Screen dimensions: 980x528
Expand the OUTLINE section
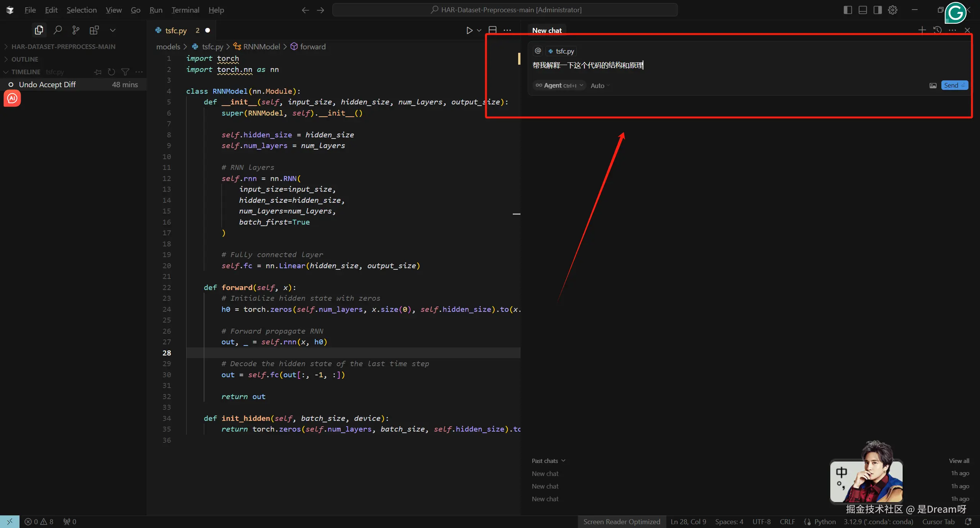pos(25,59)
